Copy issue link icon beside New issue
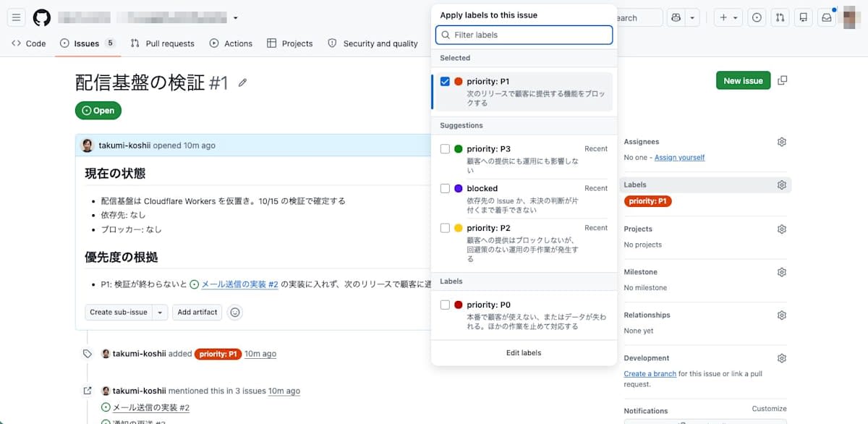 (782, 80)
